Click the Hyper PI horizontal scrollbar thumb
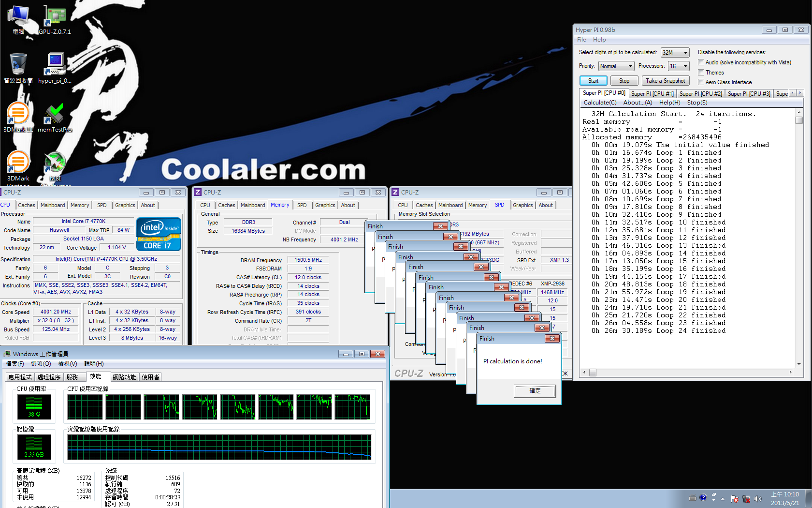Image resolution: width=812 pixels, height=508 pixels. click(x=593, y=373)
